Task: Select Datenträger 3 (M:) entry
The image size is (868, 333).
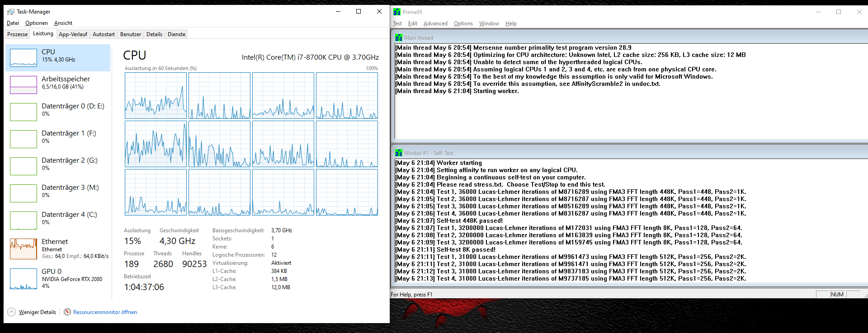Action: tap(58, 193)
